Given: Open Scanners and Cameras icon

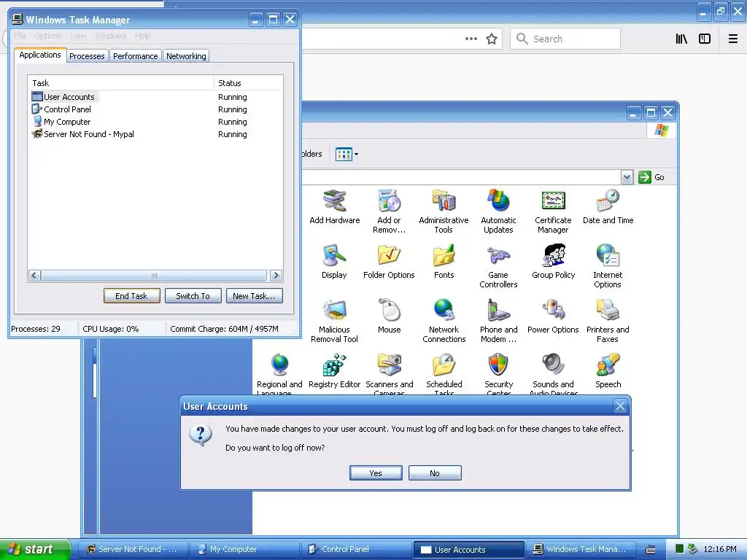Looking at the screenshot, I should (390, 374).
